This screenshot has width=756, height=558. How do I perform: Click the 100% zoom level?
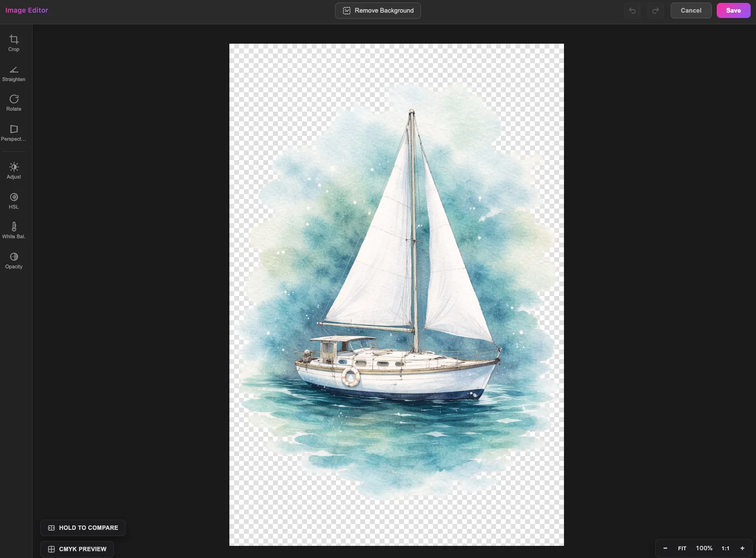click(704, 548)
